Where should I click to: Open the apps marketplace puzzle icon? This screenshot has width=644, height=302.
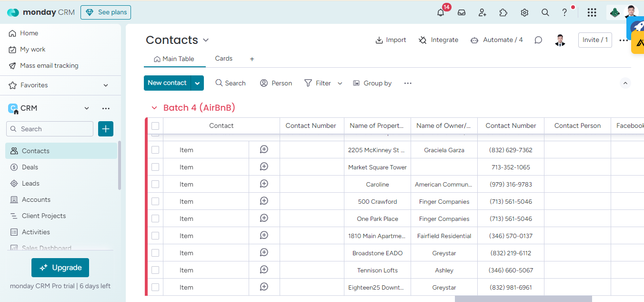pyautogui.click(x=503, y=12)
